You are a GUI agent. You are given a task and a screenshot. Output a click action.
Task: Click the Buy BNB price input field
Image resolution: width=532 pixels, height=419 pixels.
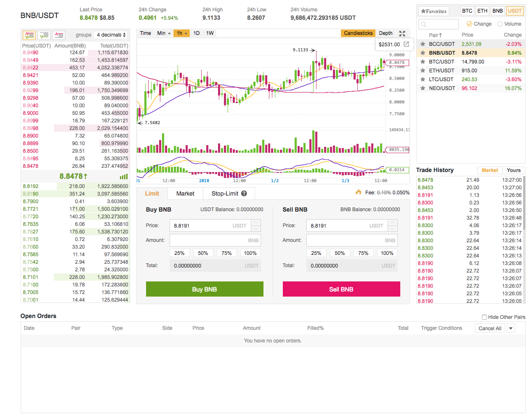210,225
